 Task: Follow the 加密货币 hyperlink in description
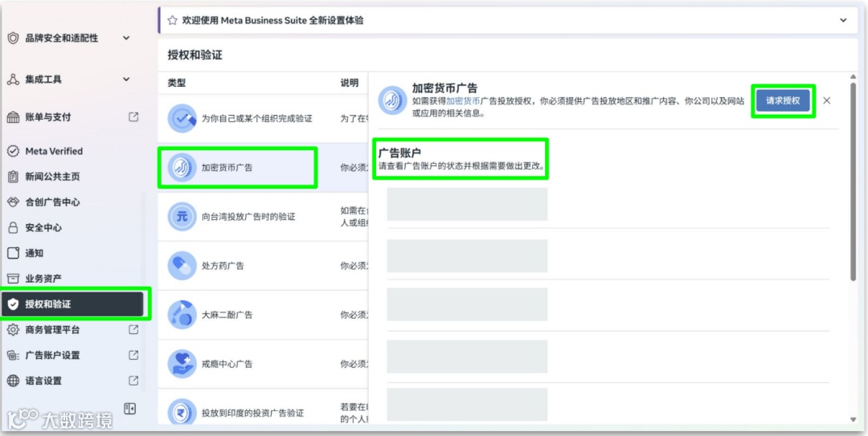(464, 101)
